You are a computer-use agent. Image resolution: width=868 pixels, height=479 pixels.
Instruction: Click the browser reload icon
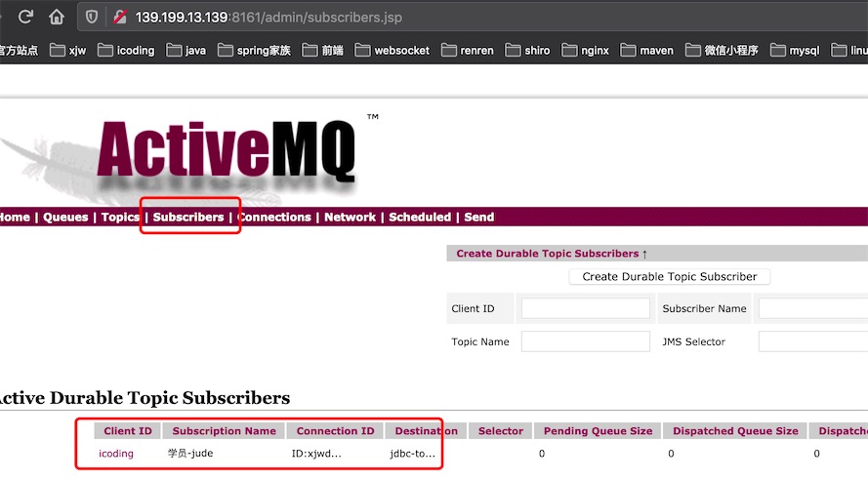coord(26,17)
